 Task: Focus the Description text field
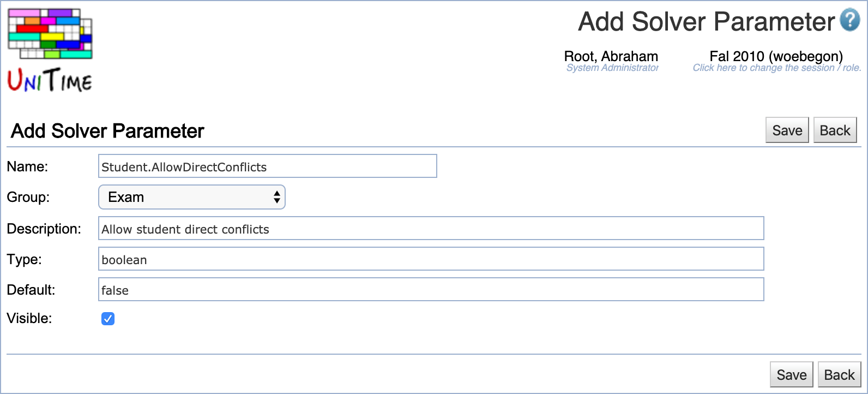click(431, 229)
